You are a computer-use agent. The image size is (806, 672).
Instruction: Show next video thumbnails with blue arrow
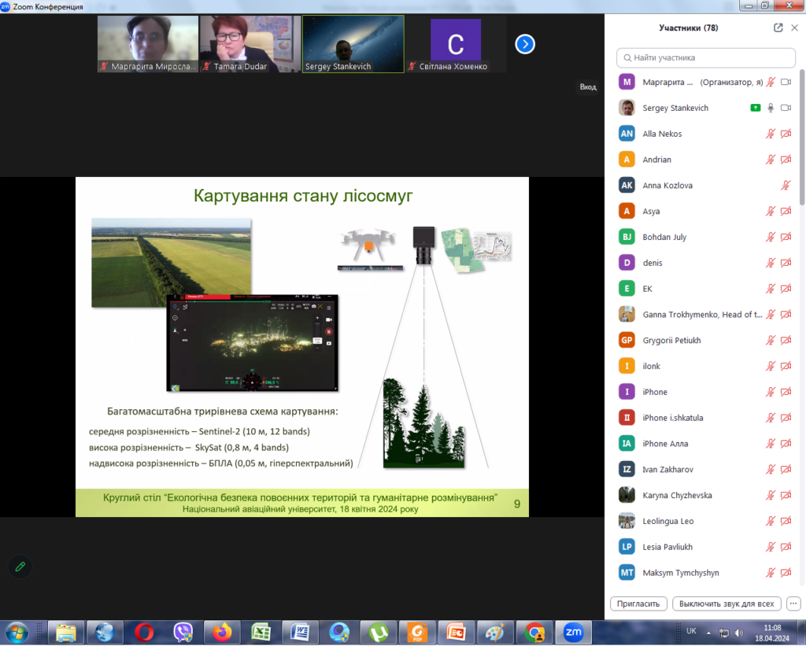[525, 44]
